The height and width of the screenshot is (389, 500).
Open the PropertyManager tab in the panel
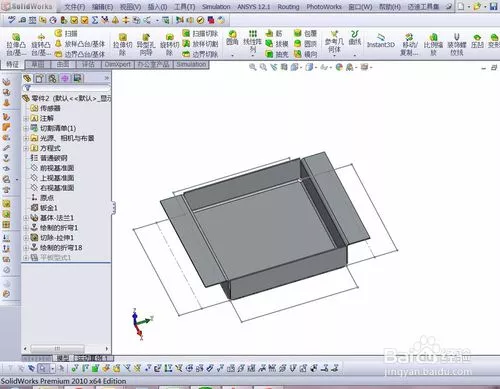(x=40, y=79)
